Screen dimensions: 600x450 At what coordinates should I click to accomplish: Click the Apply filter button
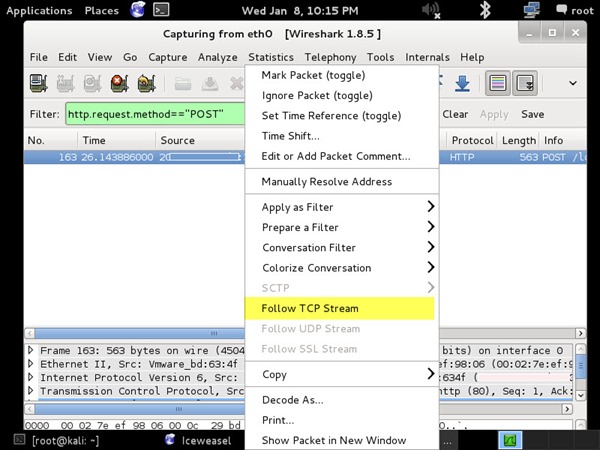tap(494, 114)
